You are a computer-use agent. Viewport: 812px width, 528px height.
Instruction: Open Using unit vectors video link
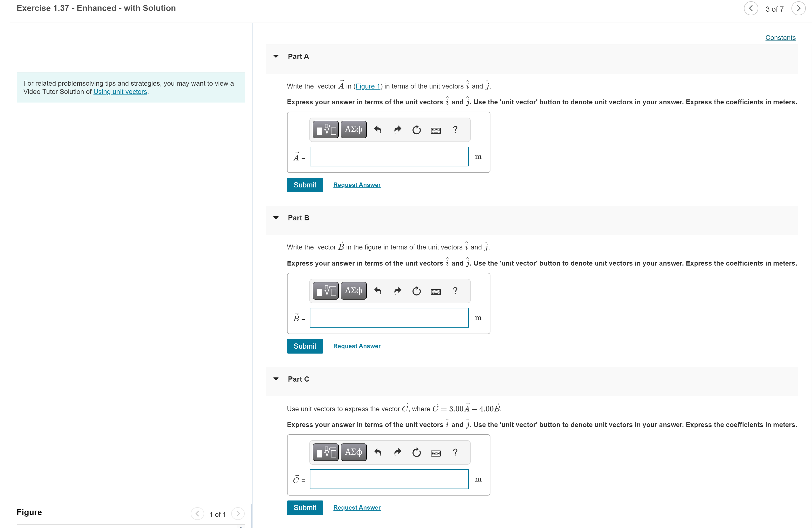[x=120, y=92]
